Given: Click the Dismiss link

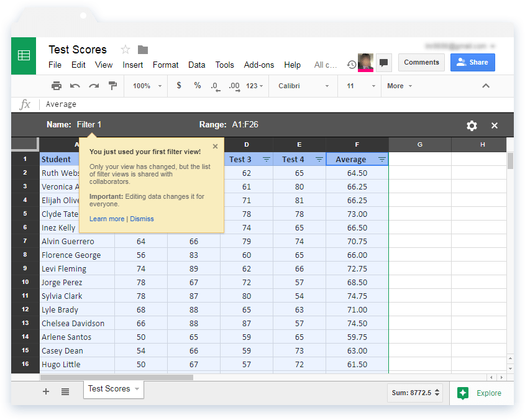Looking at the screenshot, I should [x=142, y=219].
